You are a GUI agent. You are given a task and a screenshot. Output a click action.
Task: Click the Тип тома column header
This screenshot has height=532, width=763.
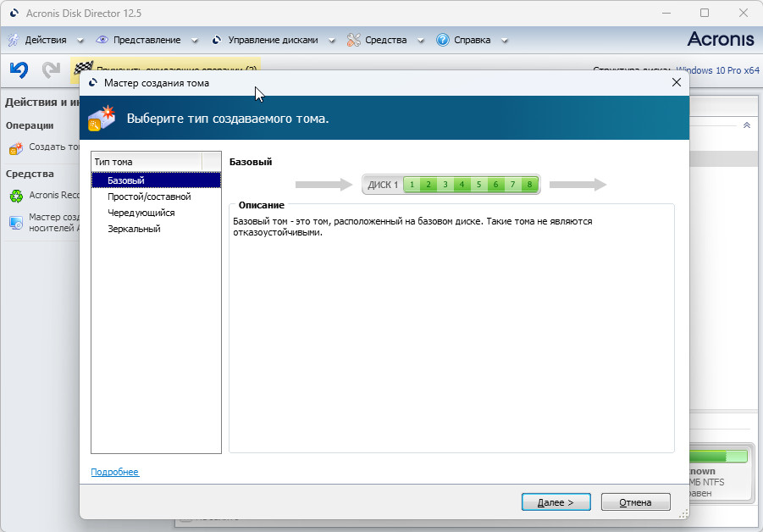[x=146, y=162]
